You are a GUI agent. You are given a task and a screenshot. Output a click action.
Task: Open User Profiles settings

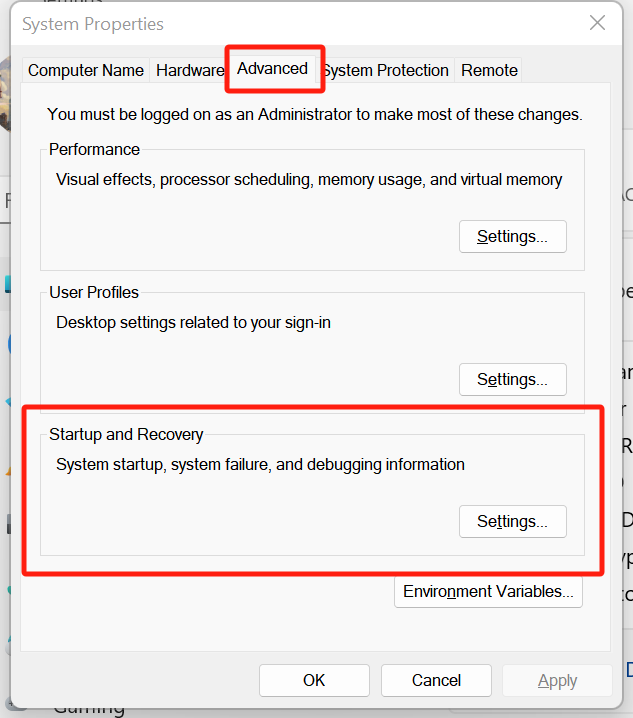[x=512, y=380]
